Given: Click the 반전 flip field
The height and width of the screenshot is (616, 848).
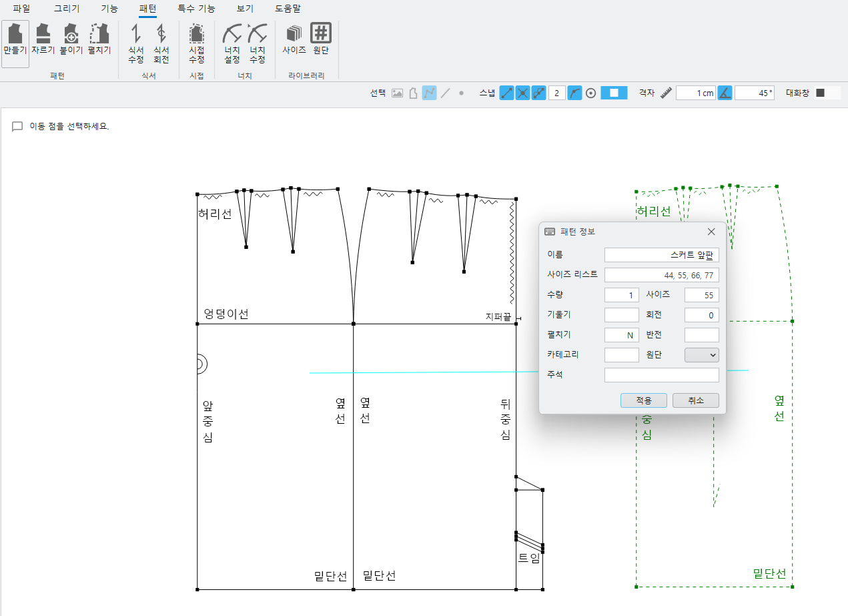Looking at the screenshot, I should point(702,335).
